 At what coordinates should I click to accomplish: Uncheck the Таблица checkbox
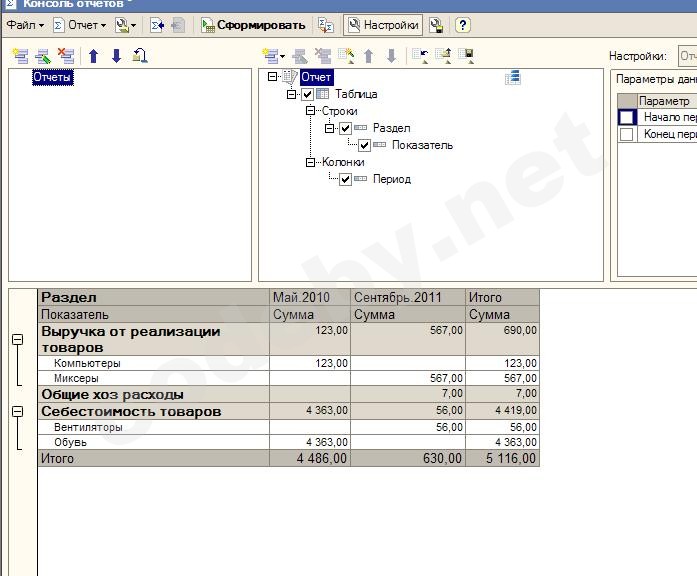click(x=307, y=94)
